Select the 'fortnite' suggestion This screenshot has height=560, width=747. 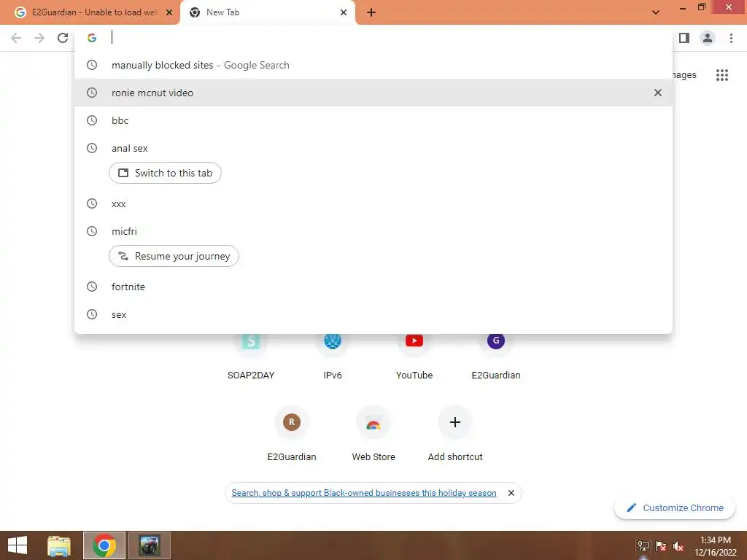click(373, 287)
